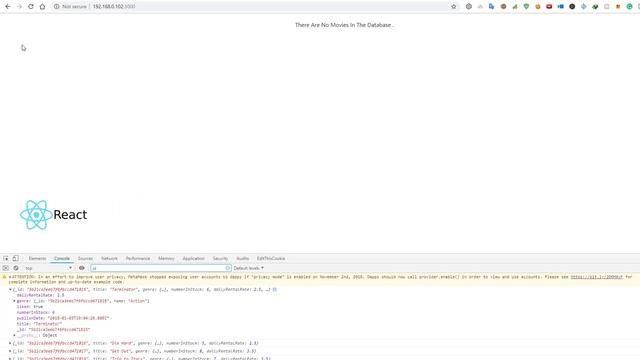Open the link in the MetaMask warning
Screen dimensions: 640x360
click(x=596, y=277)
